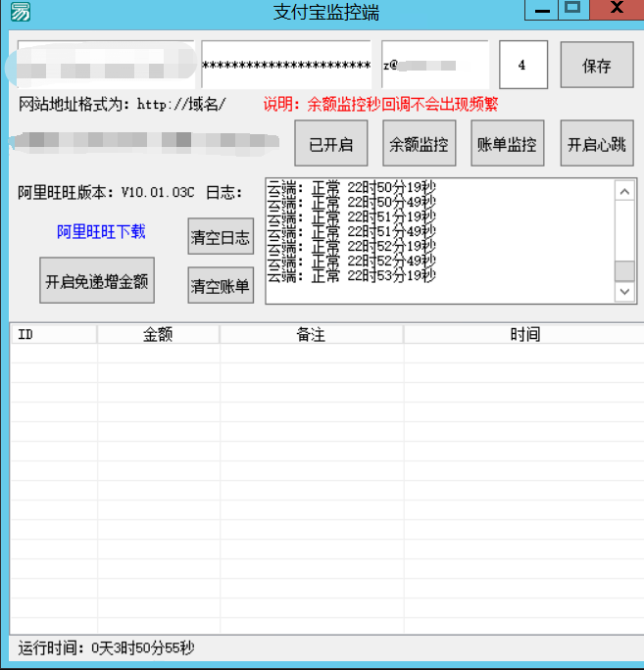644x670 pixels.
Task: Select log line 22时53分19秒
Action: click(x=352, y=275)
